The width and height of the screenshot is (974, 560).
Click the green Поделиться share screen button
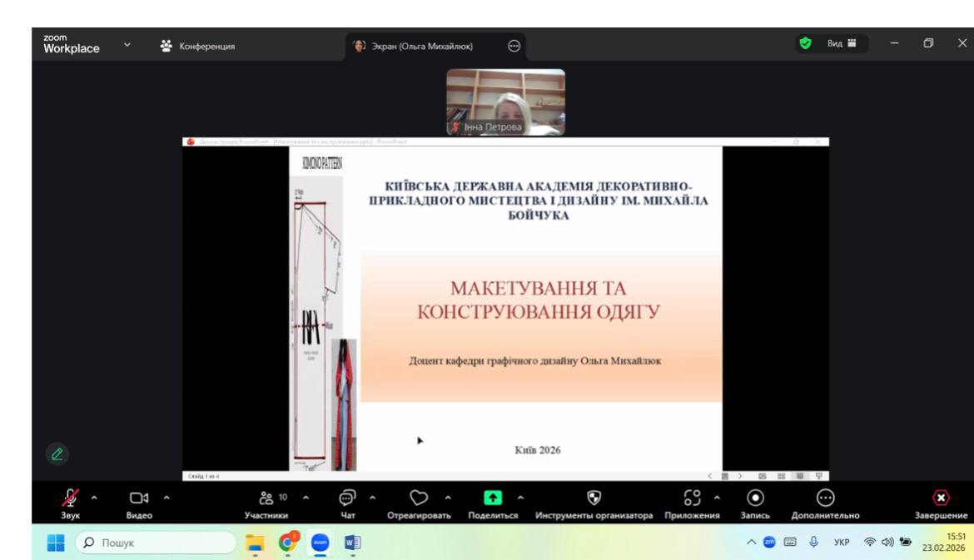click(493, 498)
